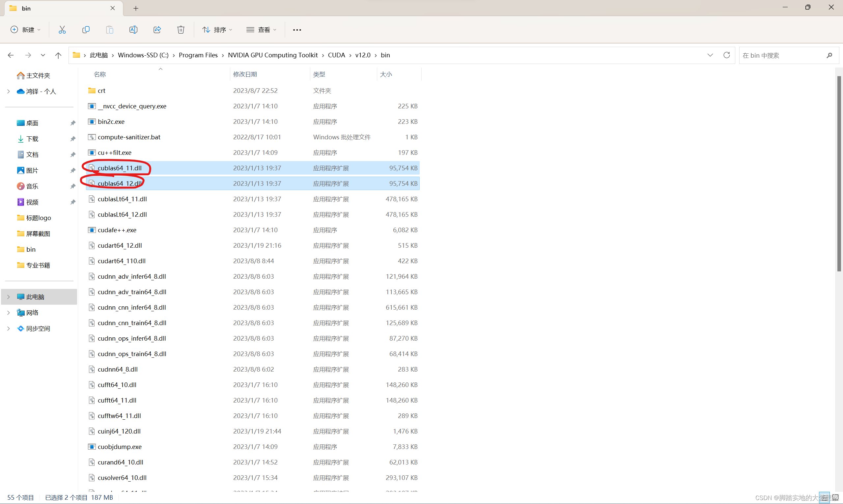Click the bin search input field
843x504 pixels.
click(781, 55)
